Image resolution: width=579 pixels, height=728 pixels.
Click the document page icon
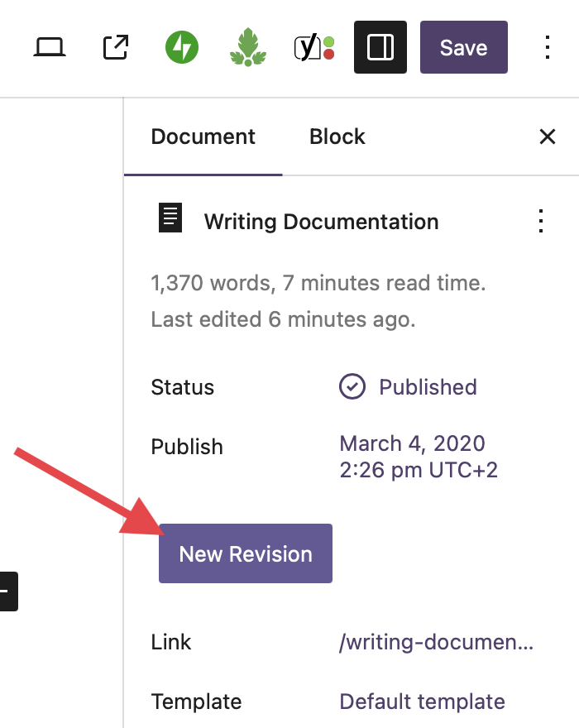tap(170, 219)
